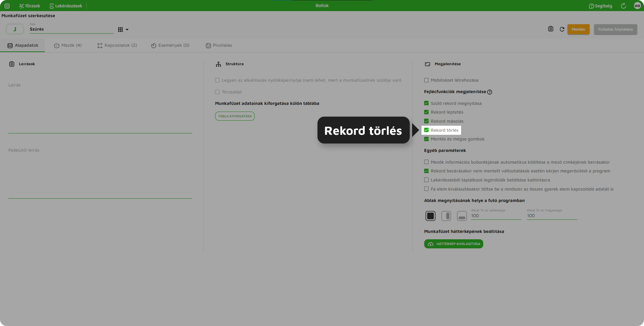
Task: Click the reload icon beside Mentés
Action: [x=562, y=29]
